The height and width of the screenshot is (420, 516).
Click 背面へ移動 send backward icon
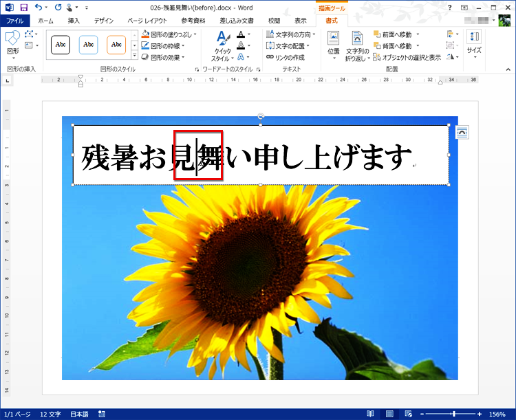click(x=377, y=45)
